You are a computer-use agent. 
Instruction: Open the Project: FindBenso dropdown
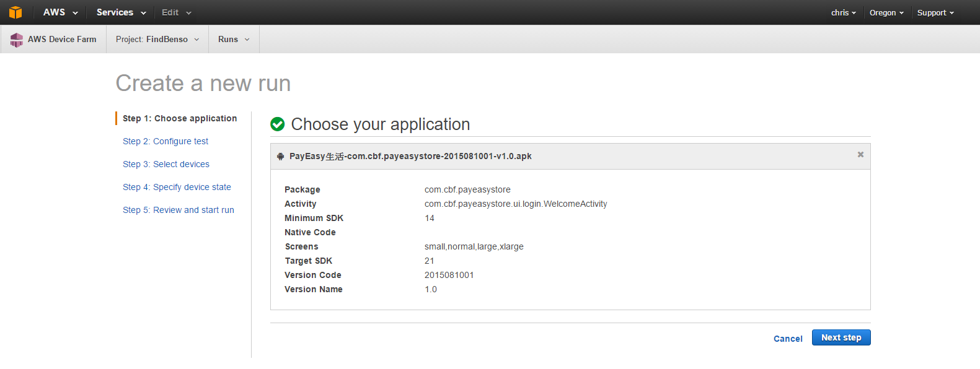pos(157,39)
